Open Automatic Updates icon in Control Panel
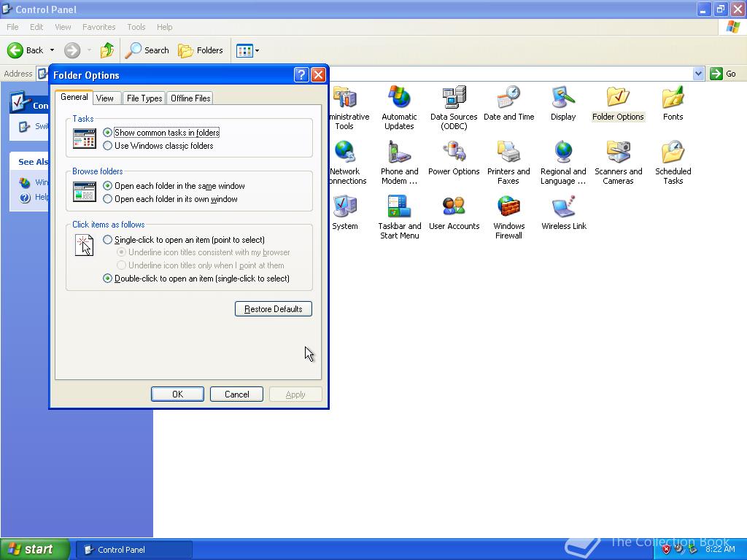 coord(399,108)
